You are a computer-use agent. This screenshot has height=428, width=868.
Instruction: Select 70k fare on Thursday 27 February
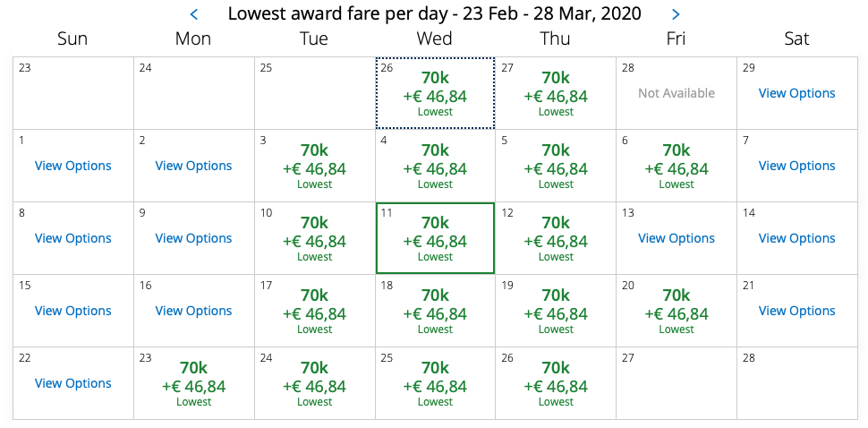click(556, 94)
